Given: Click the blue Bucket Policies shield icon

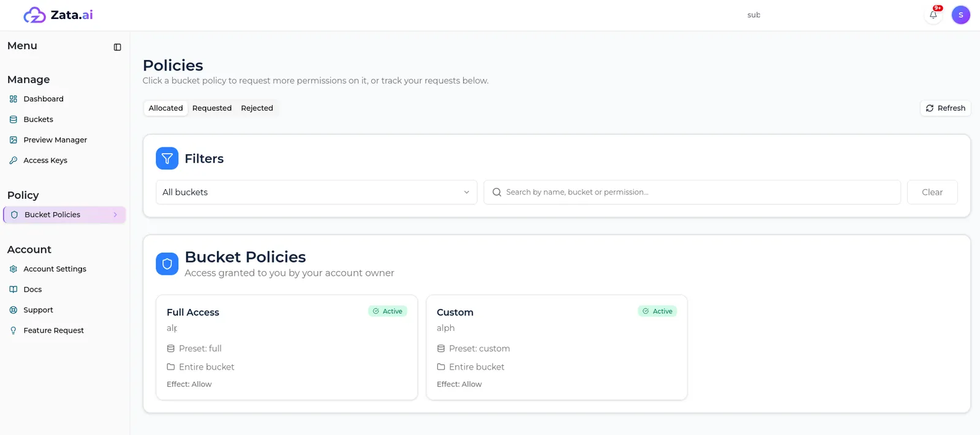Looking at the screenshot, I should point(167,264).
